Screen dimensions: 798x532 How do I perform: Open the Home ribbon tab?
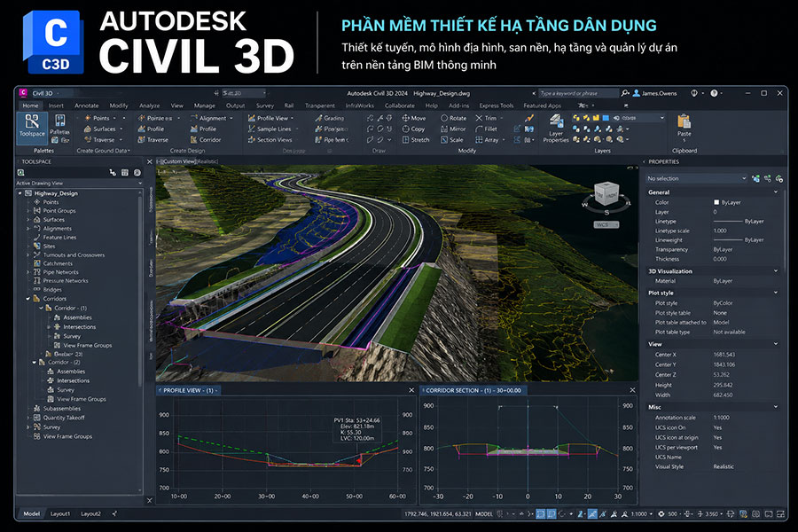(x=30, y=106)
